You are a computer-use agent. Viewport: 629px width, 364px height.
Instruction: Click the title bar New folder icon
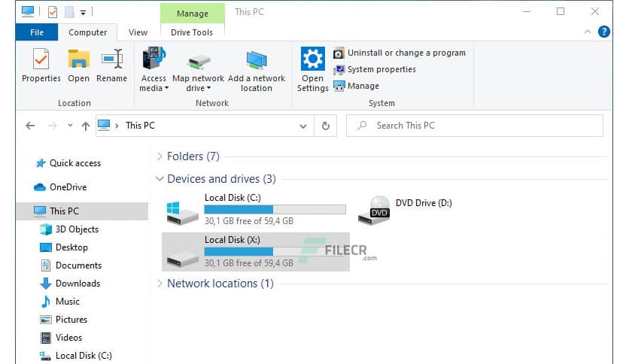pyautogui.click(x=69, y=12)
